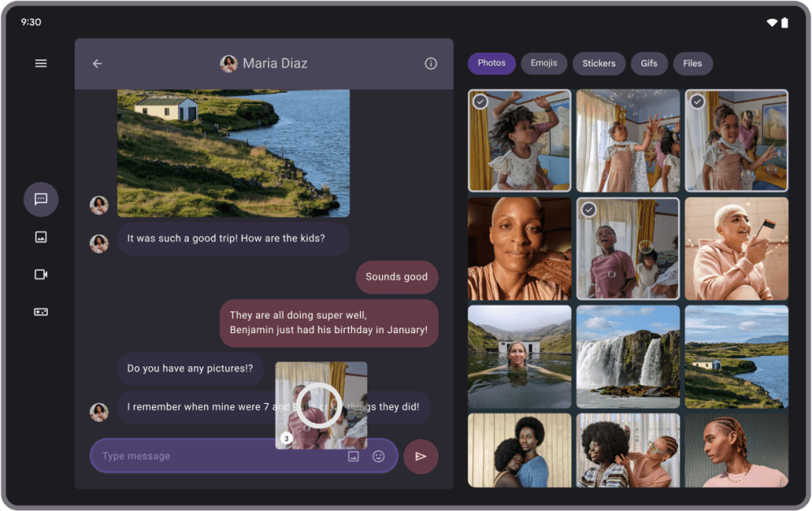This screenshot has height=511, width=812.
Task: Open the game controller icon in sidebar
Action: 41,312
